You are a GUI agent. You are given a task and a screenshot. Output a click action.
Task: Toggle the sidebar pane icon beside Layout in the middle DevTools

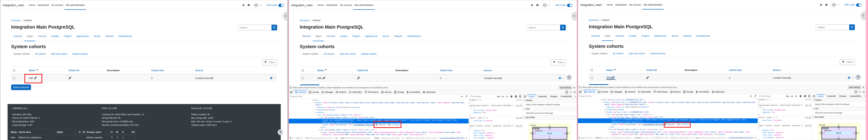(525, 96)
